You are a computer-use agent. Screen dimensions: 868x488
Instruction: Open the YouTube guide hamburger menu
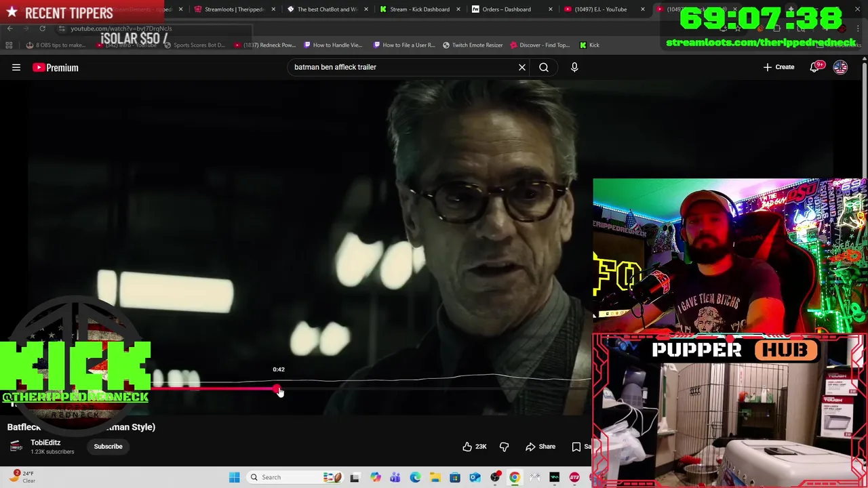[16, 67]
